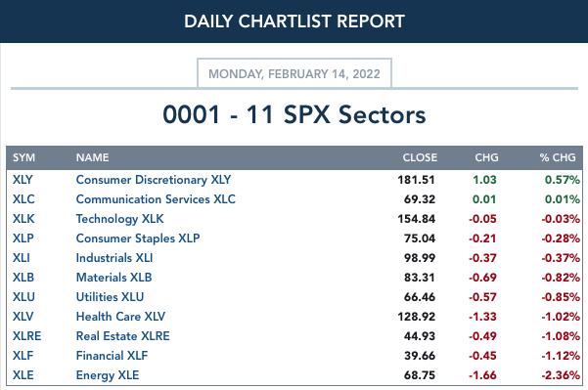Click the NAME column header
The image size is (588, 390).
[92, 157]
